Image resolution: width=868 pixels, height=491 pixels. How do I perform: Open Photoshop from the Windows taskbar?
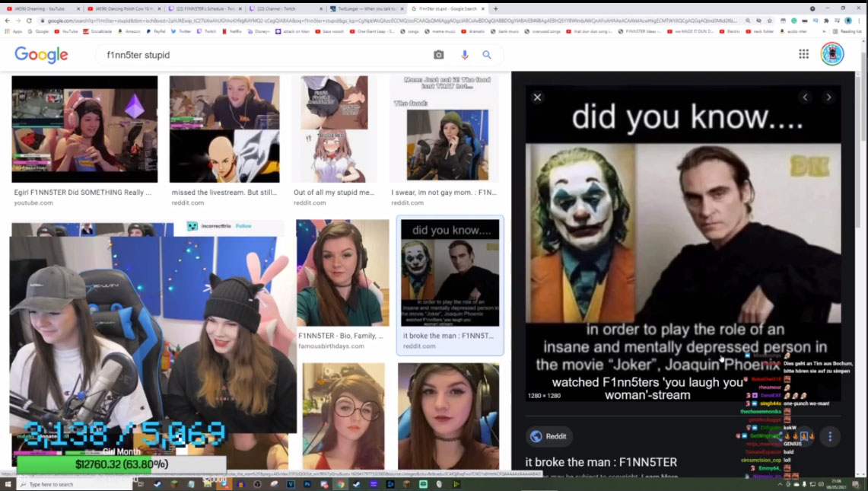click(x=307, y=484)
